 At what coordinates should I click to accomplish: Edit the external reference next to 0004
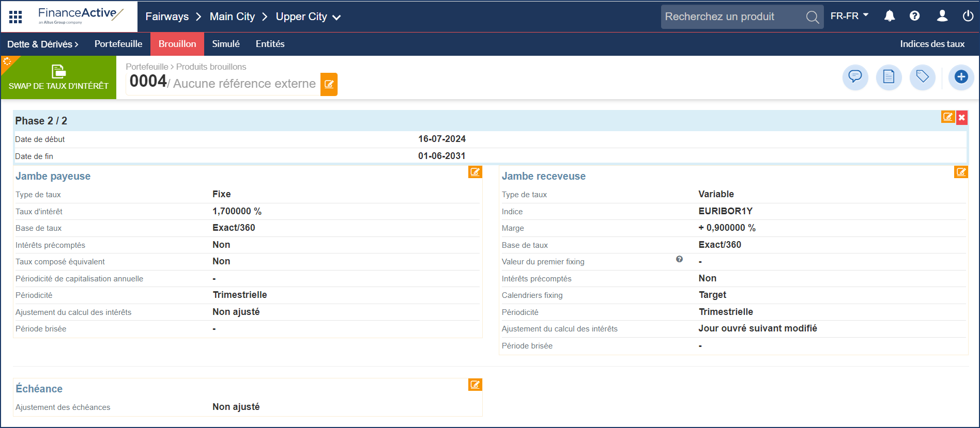[x=329, y=84]
